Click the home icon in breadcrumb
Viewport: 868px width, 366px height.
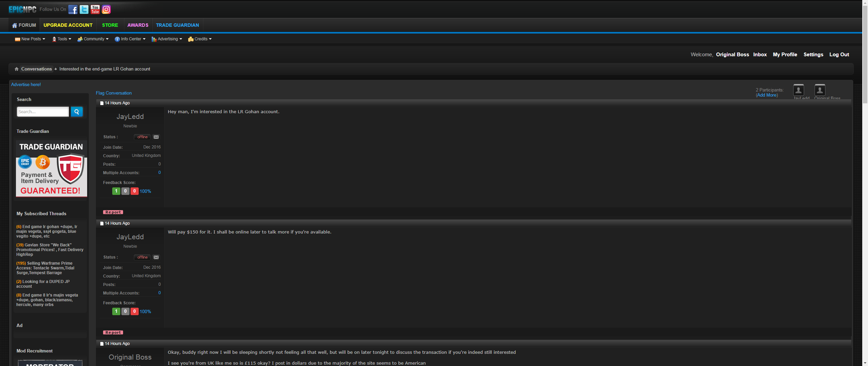[x=17, y=69]
